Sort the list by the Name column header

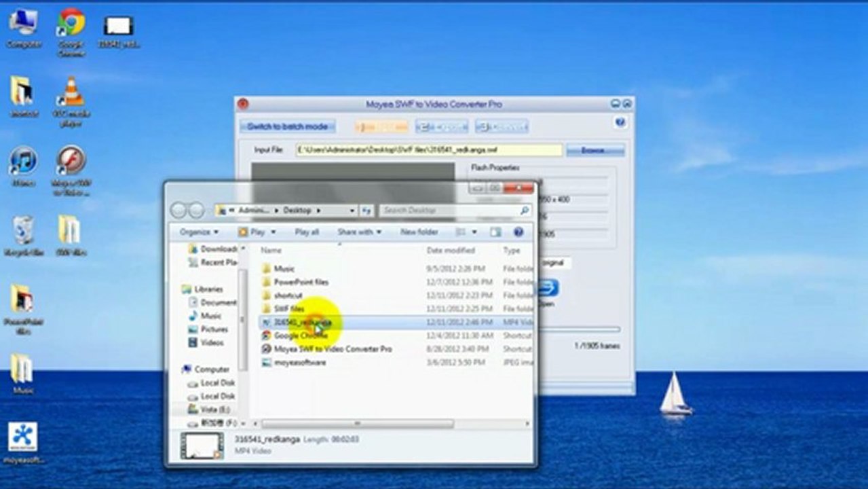(x=271, y=251)
